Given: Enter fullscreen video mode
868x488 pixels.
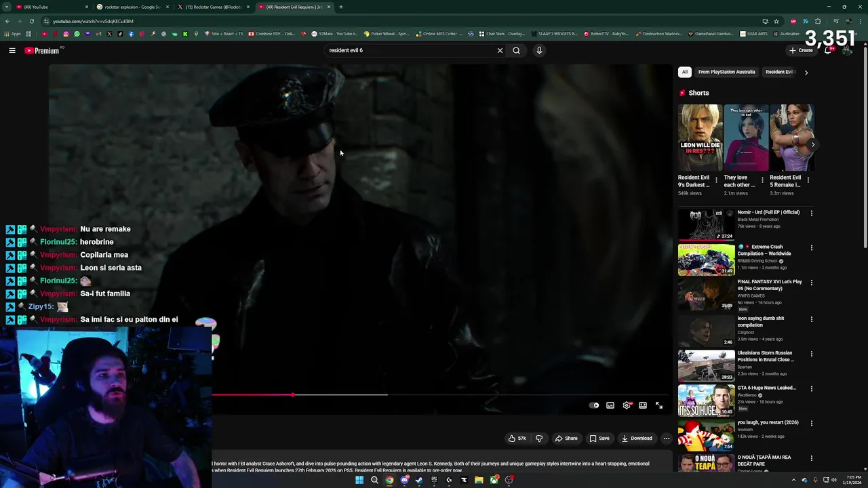Looking at the screenshot, I should [659, 405].
